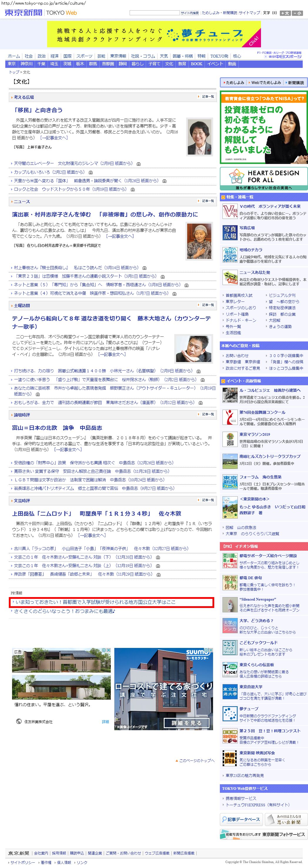Open the Vの時代 series icon
The width and height of the screenshot is (308, 868).
tap(230, 212)
